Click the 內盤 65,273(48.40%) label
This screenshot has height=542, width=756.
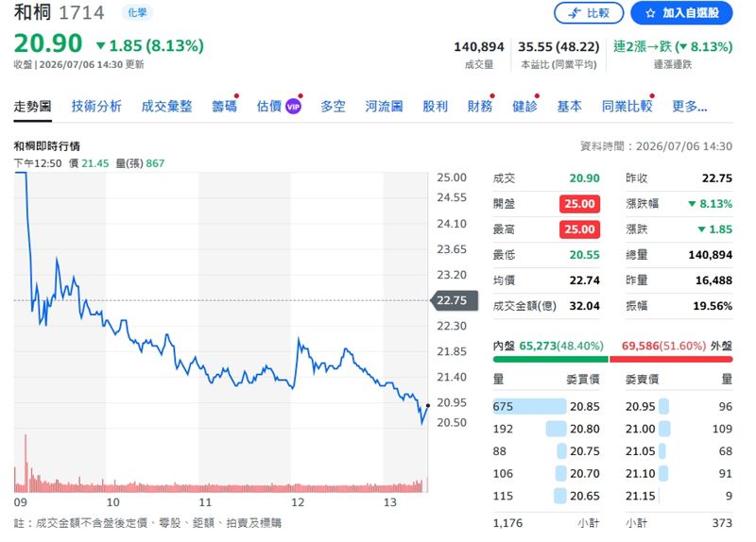548,346
